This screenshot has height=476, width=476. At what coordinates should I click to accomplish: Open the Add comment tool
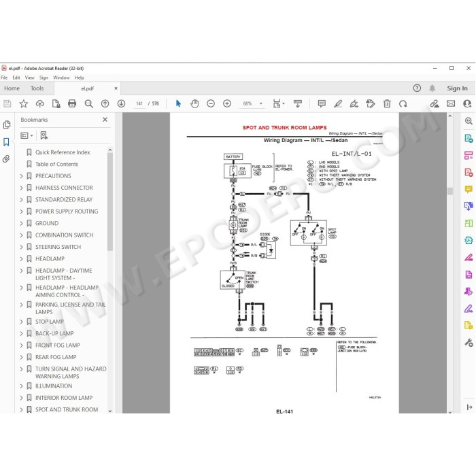click(x=322, y=103)
